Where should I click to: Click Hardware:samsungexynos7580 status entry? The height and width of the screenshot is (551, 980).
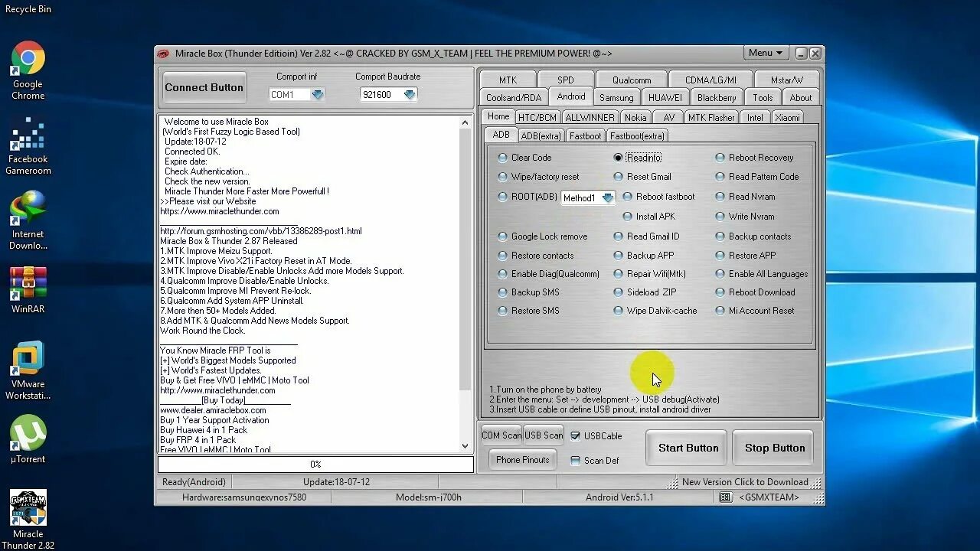point(244,497)
